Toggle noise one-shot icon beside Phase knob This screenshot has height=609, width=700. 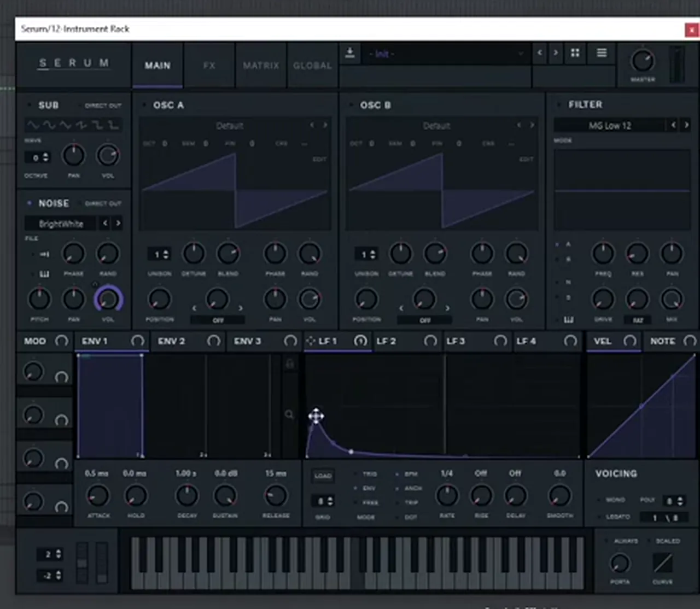[x=44, y=254]
